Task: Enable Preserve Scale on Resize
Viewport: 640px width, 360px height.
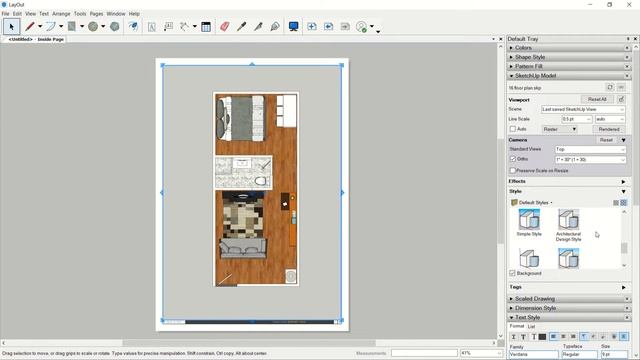Action: click(x=513, y=170)
